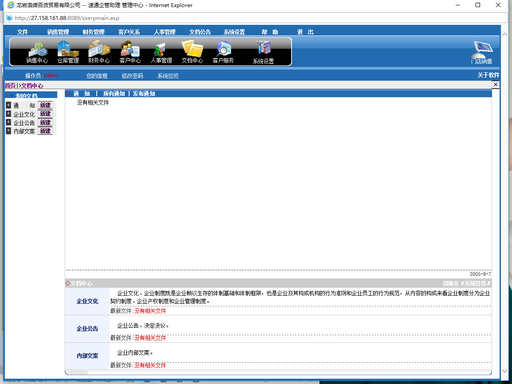The height and width of the screenshot is (384, 512).
Task: Open the 仓库管理 warehouse icon
Action: click(x=68, y=52)
